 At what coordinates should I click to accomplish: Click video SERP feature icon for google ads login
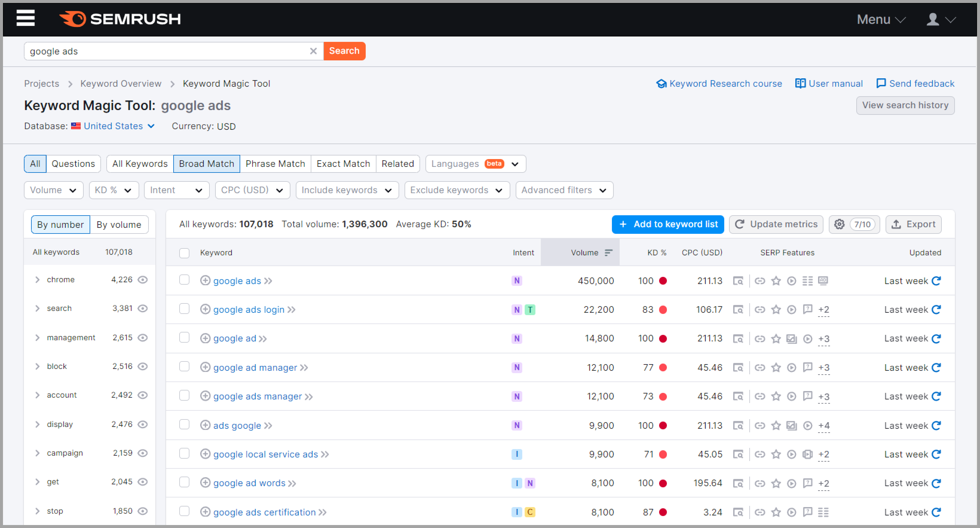pyautogui.click(x=792, y=309)
